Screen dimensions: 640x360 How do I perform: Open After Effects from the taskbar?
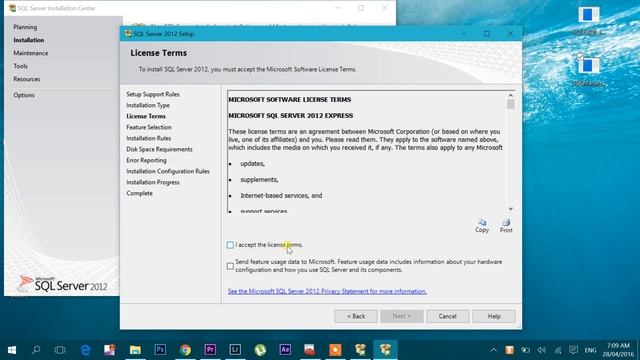coord(285,350)
